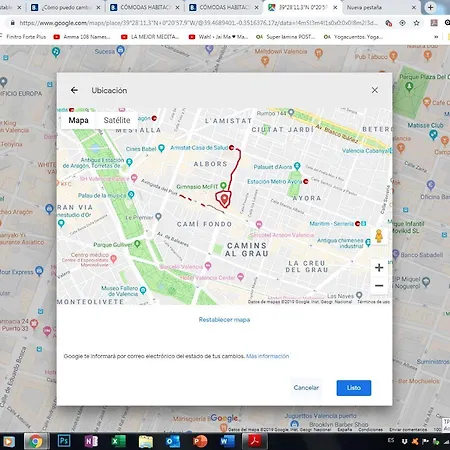The height and width of the screenshot is (450, 450).
Task: Switch to the Mapa view
Action: tap(78, 120)
